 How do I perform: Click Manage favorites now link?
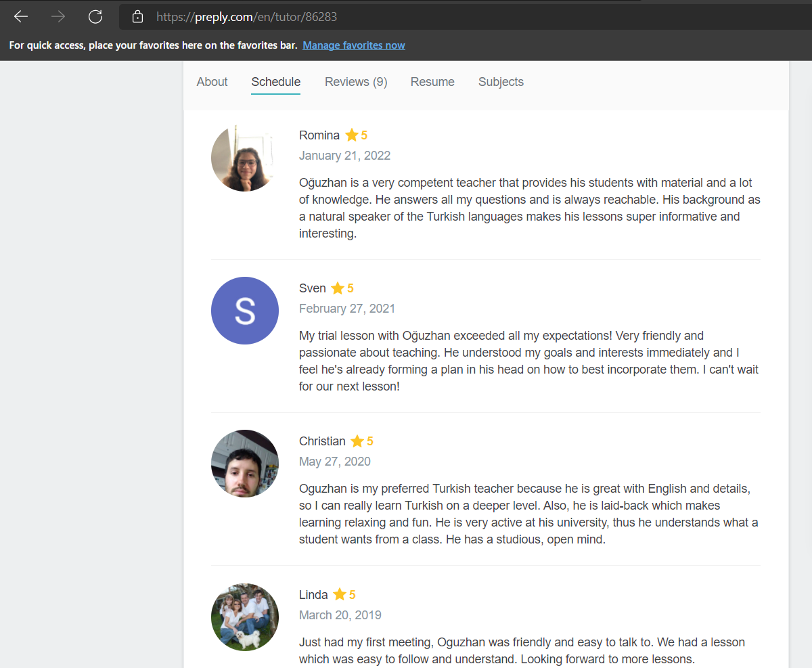pos(354,45)
